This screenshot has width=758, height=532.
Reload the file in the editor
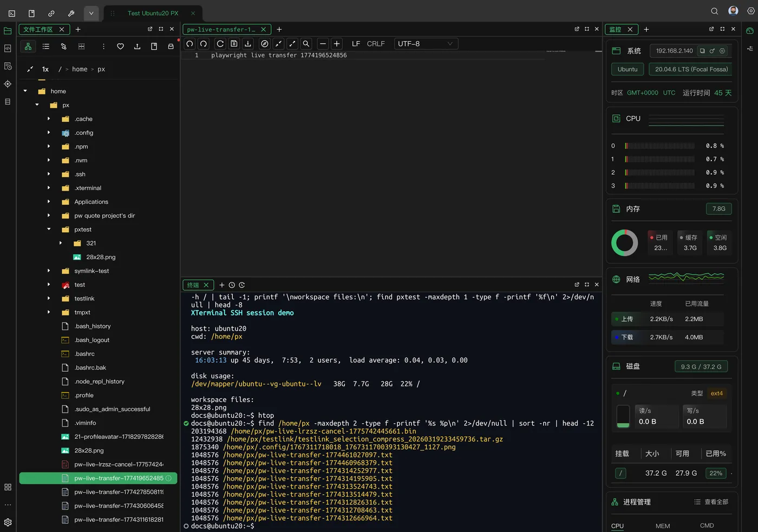click(x=220, y=44)
